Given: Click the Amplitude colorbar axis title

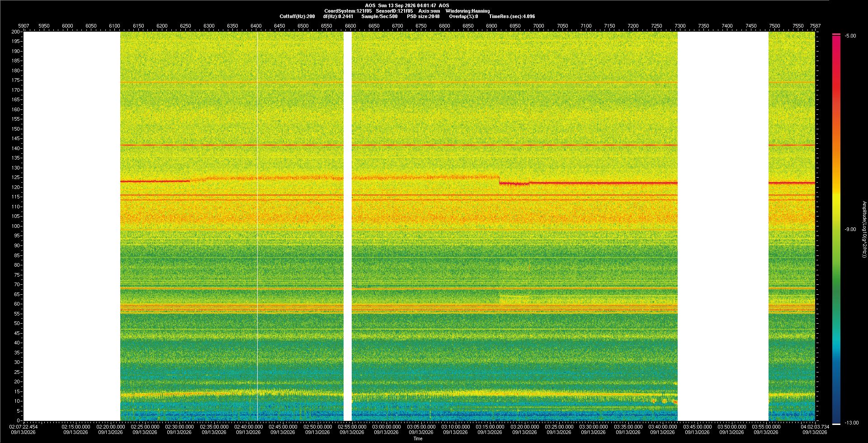Looking at the screenshot, I should click(x=864, y=230).
